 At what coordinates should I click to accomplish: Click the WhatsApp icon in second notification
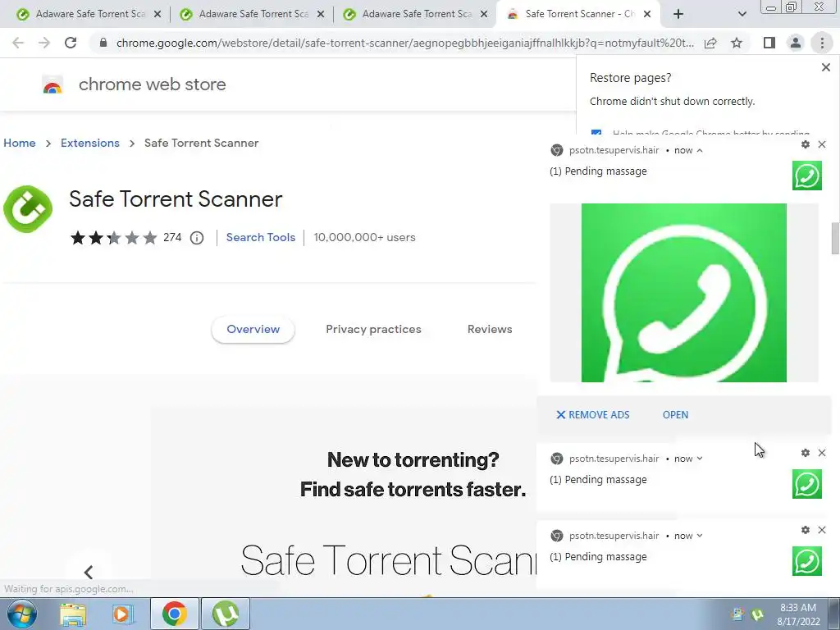(807, 484)
